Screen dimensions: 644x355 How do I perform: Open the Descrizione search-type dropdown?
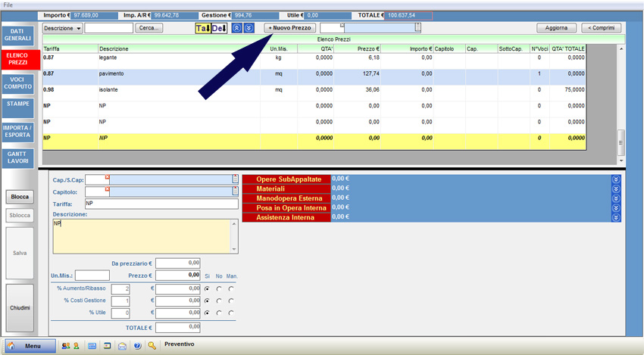63,28
